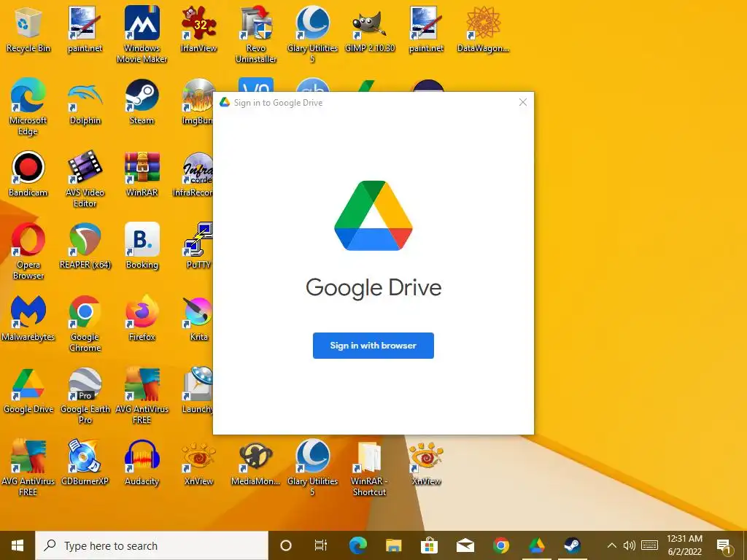Select the Google Chrome desktop shortcut
The width and height of the screenshot is (747, 560).
pyautogui.click(x=85, y=324)
